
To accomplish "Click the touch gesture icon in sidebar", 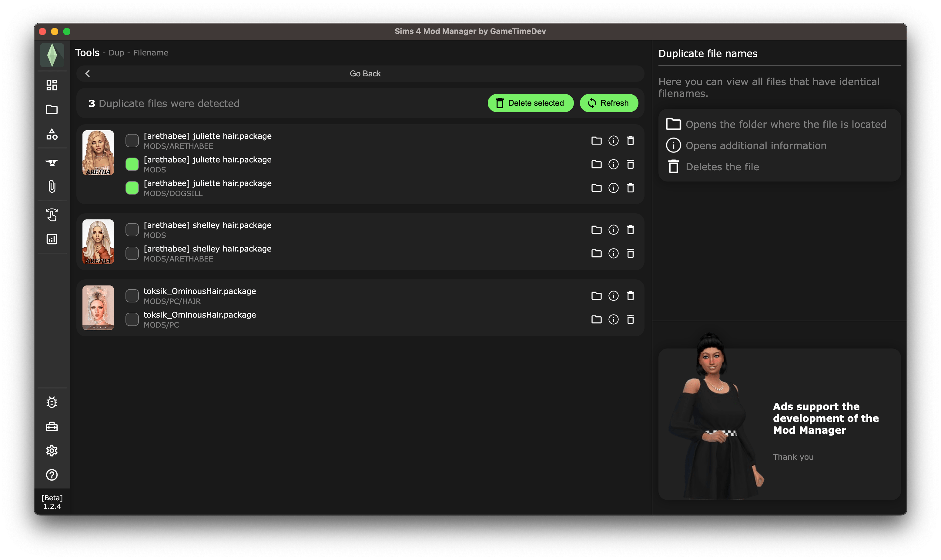I will click(52, 215).
